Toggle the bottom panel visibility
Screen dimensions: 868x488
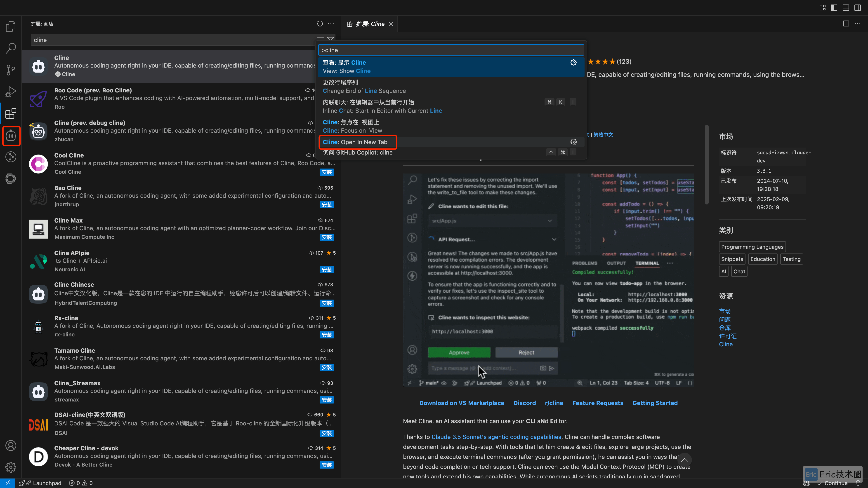[x=846, y=7]
